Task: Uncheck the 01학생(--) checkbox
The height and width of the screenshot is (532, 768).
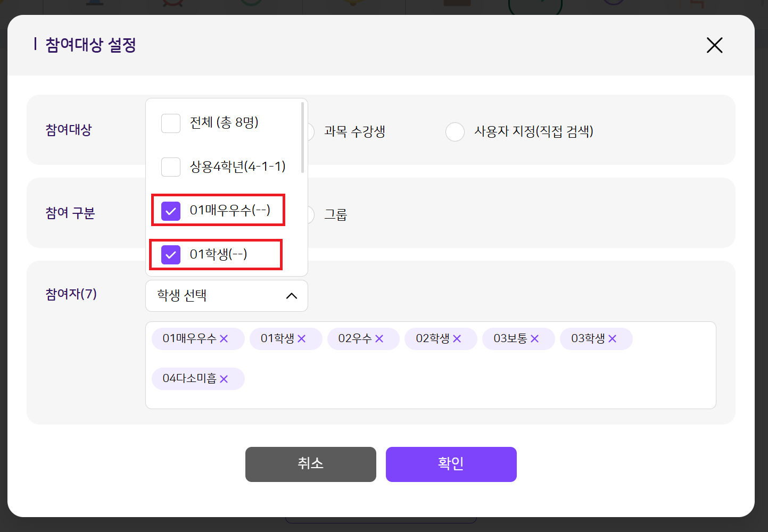Action: pos(171,255)
